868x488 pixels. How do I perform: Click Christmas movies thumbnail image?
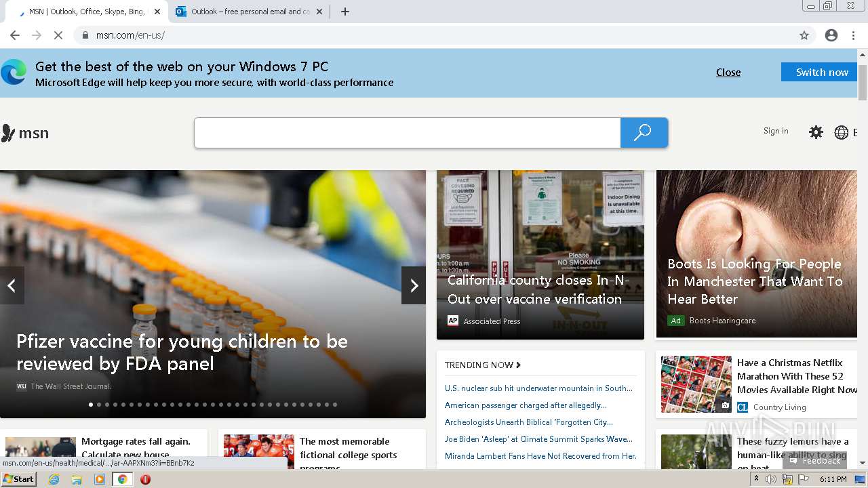pyautogui.click(x=696, y=384)
